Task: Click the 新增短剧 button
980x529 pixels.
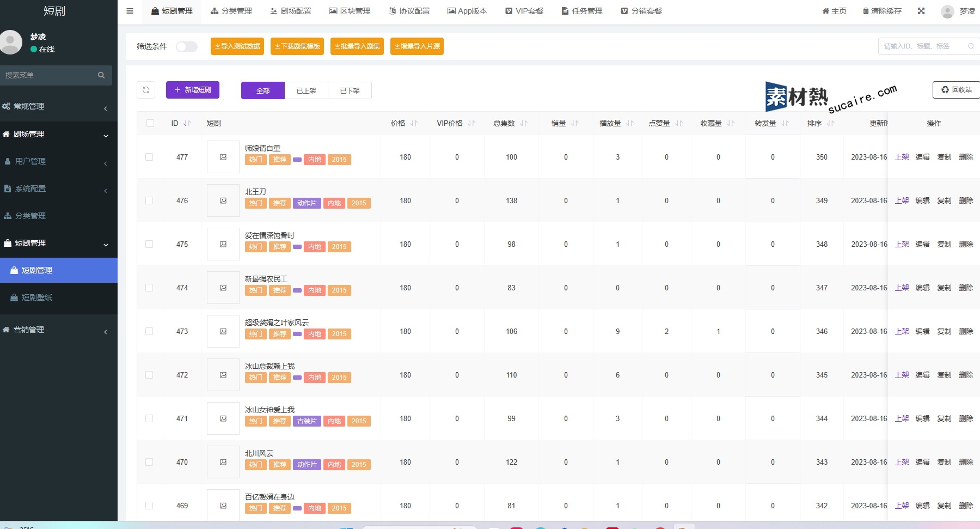Action: point(193,90)
